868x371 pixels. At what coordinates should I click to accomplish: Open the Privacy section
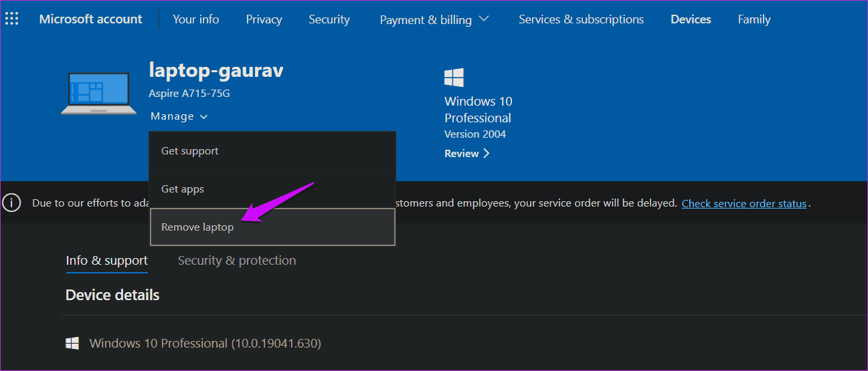pos(264,19)
